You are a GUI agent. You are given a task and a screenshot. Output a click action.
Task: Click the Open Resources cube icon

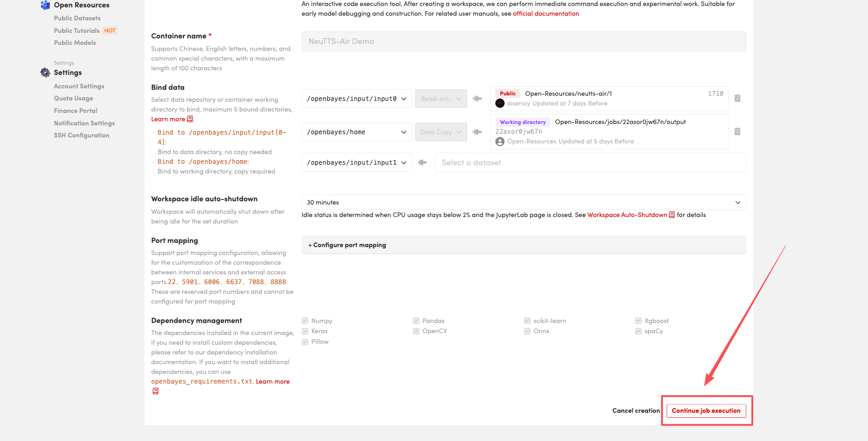(x=45, y=5)
